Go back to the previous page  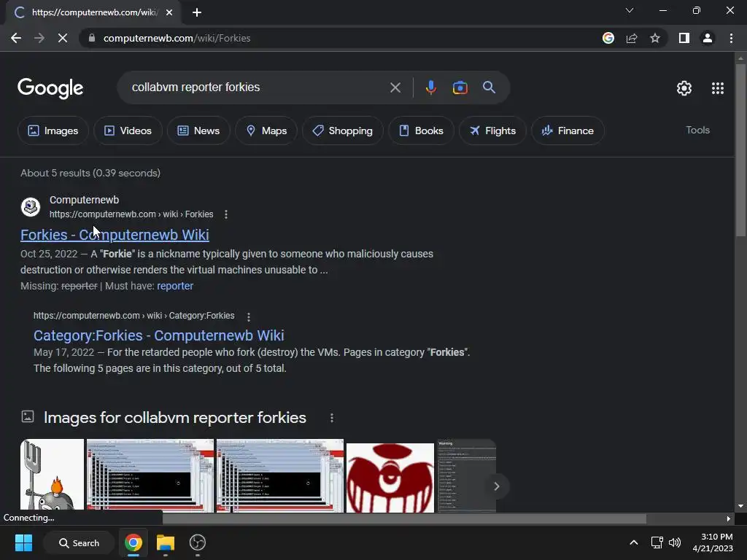16,38
